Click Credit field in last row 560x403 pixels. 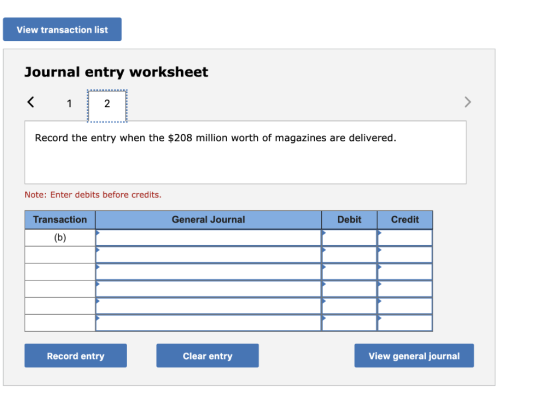[x=405, y=323]
